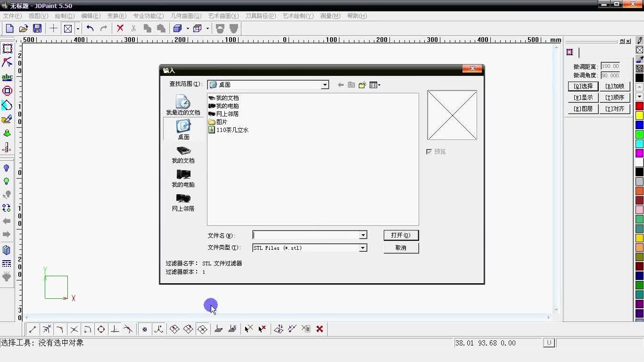Click the green bulb icon on left toolbar
This screenshot has width=644, height=362.
(7, 181)
